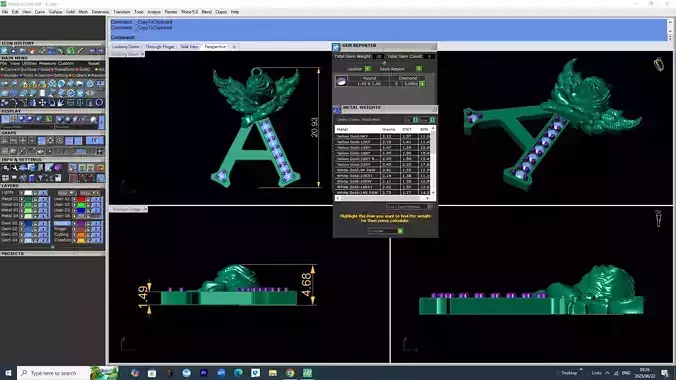The width and height of the screenshot is (676, 380).
Task: Click Save Report in Gem Reporter
Action: [x=392, y=69]
